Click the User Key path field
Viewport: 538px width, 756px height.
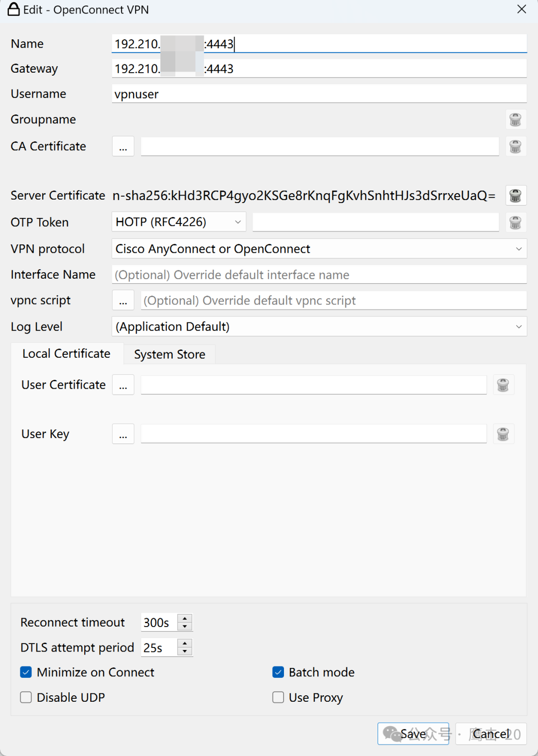[314, 434]
